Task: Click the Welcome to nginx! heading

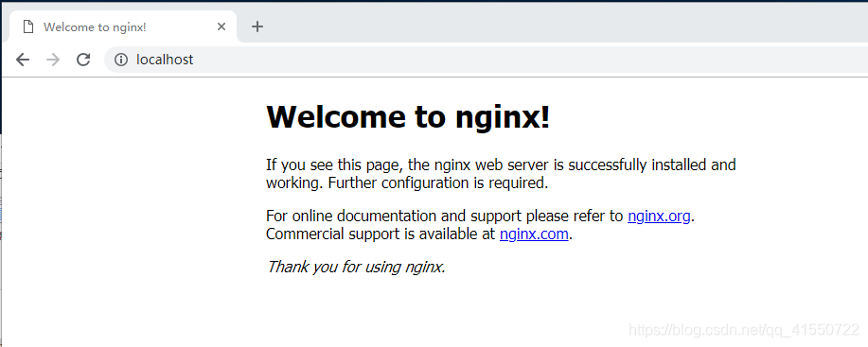Action: pos(409,116)
